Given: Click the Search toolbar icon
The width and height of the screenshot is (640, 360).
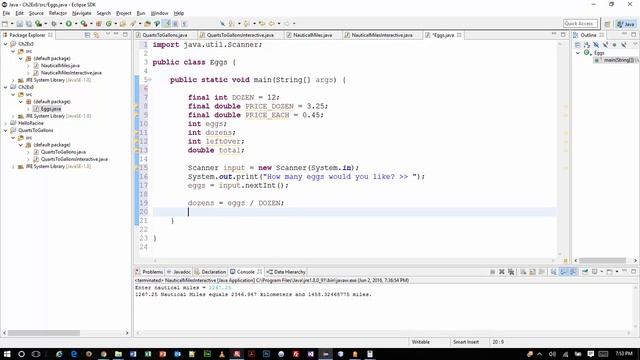Looking at the screenshot, I should tap(133, 24).
